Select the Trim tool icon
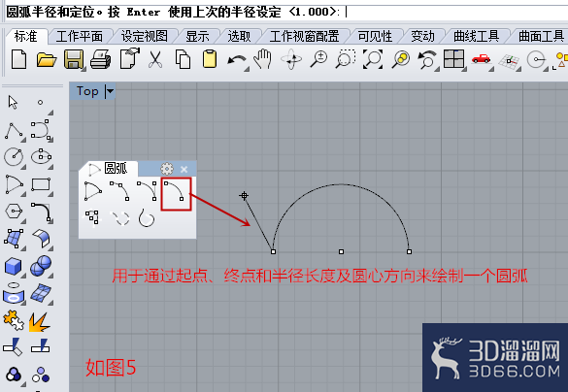Viewport: 568px width, 392px height. tap(13, 347)
